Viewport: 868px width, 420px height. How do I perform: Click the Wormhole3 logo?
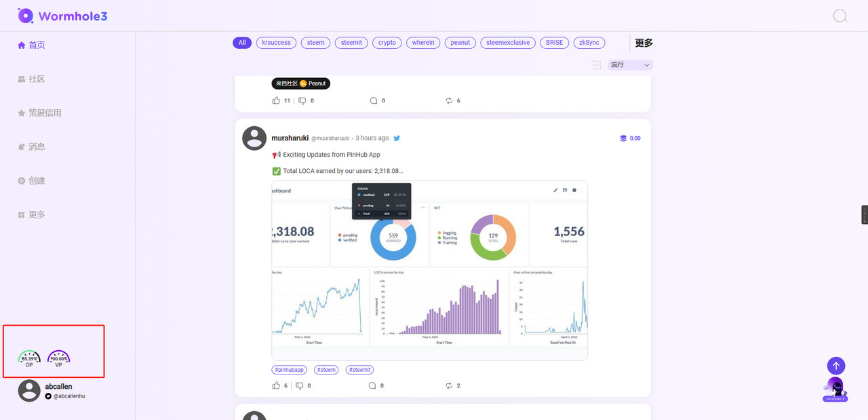point(62,16)
